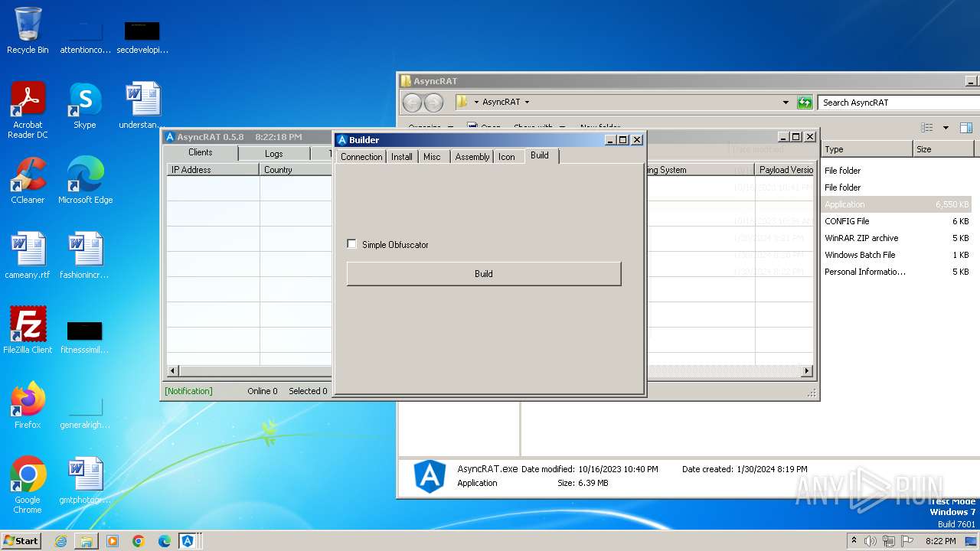980x551 pixels.
Task: Open the Install tab in Builder
Action: point(402,157)
